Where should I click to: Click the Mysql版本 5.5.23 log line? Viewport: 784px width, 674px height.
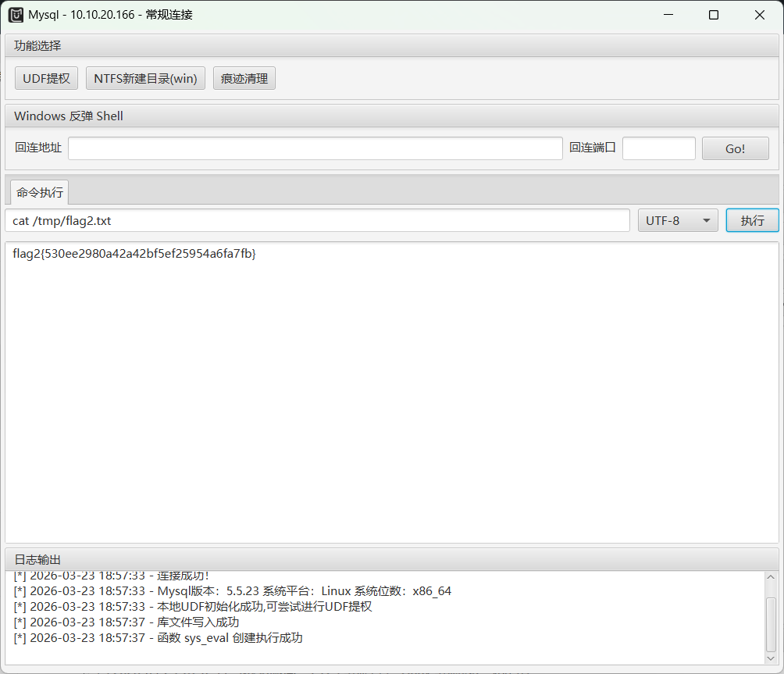click(x=232, y=591)
